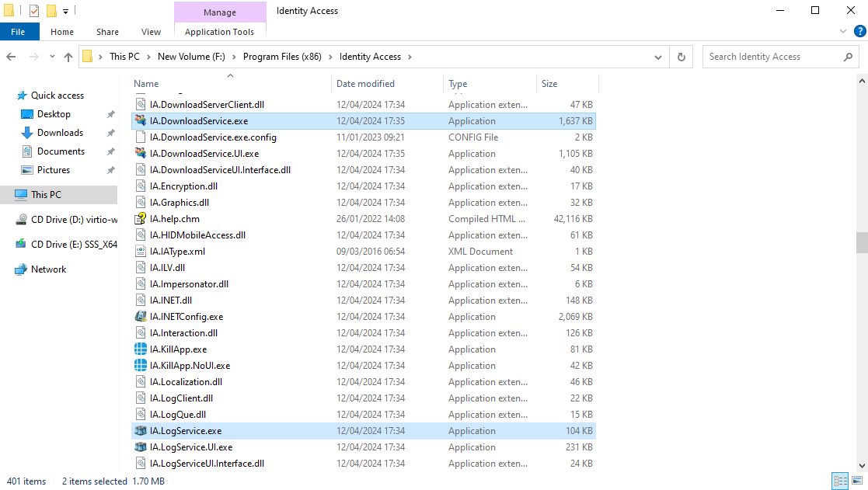This screenshot has height=490, width=868.
Task: Click the IA.DownloadService.UI.exe file icon
Action: [x=141, y=153]
